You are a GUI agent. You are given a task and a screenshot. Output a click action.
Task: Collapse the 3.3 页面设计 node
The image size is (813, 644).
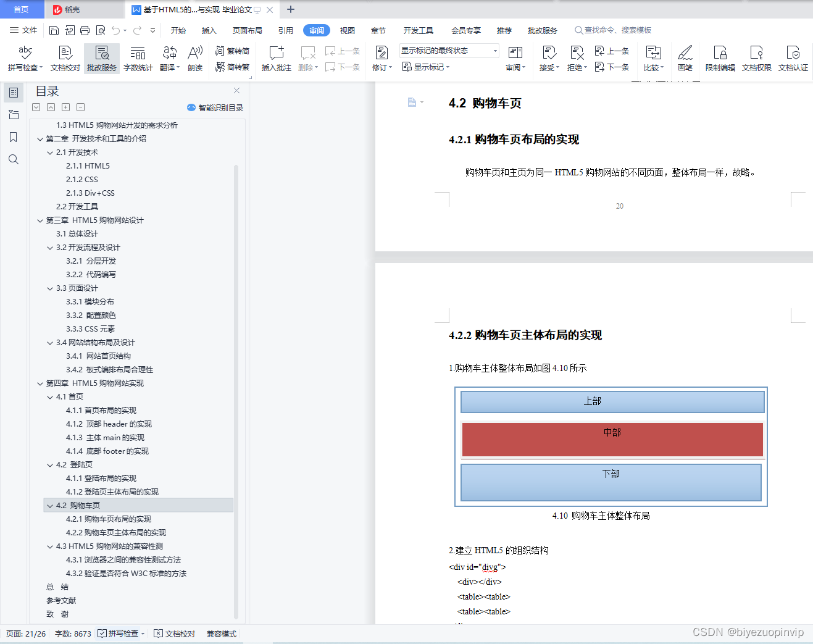pyautogui.click(x=50, y=288)
